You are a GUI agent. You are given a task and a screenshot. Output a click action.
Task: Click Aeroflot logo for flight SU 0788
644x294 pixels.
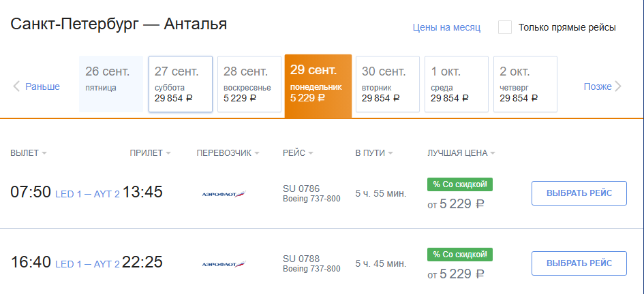pos(224,263)
